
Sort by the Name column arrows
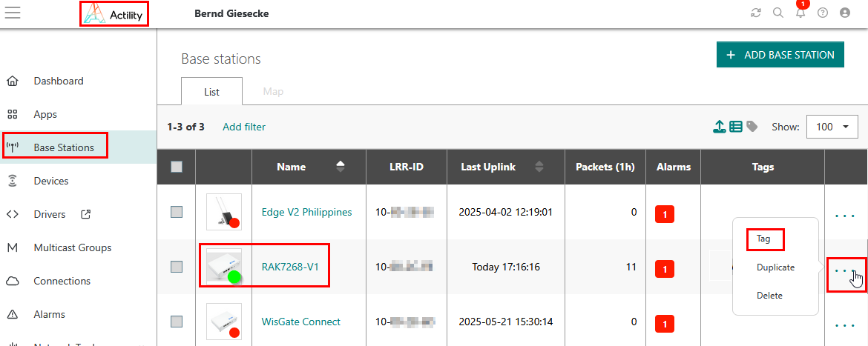341,167
